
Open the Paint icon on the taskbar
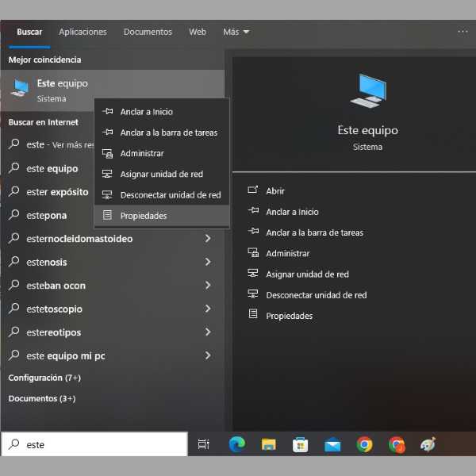[428, 444]
